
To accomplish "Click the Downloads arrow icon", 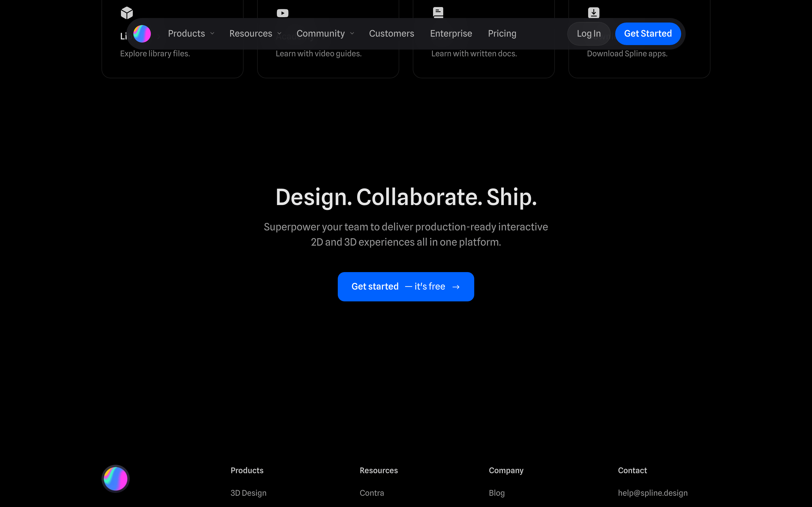I will (x=593, y=13).
